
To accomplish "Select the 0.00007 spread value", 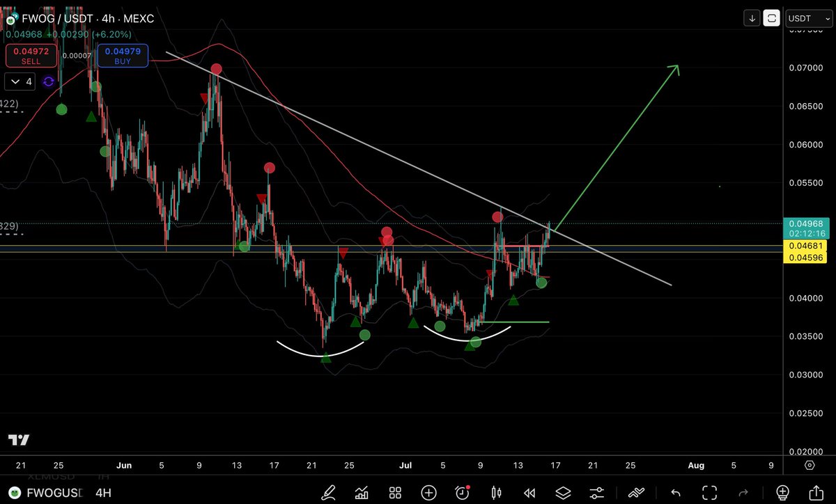I will [77, 56].
